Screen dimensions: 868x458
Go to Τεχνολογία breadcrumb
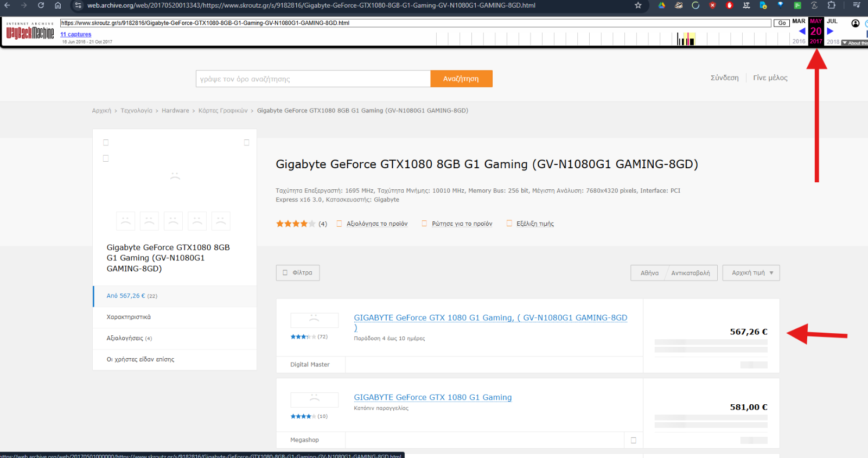coord(136,111)
